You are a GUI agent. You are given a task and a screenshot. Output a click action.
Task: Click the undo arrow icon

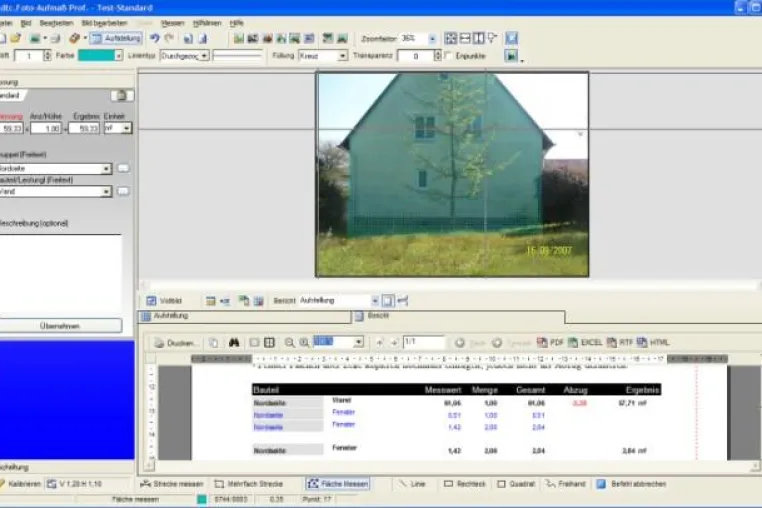[x=155, y=38]
